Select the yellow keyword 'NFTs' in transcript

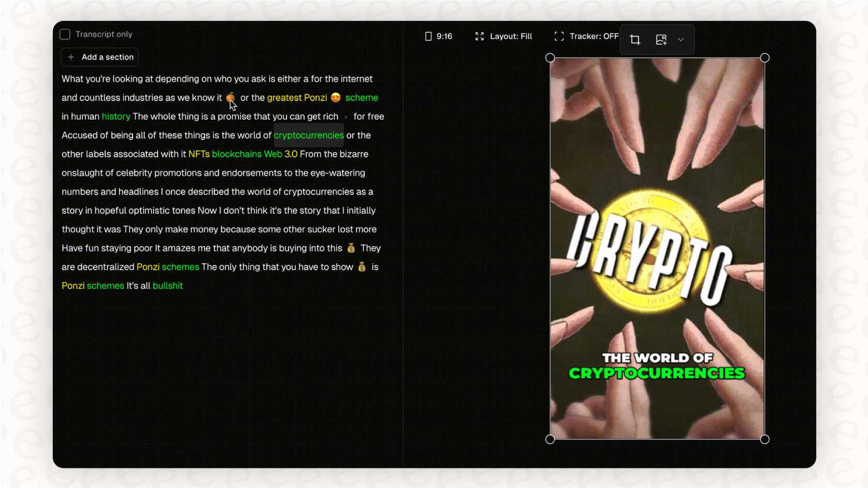coord(199,154)
